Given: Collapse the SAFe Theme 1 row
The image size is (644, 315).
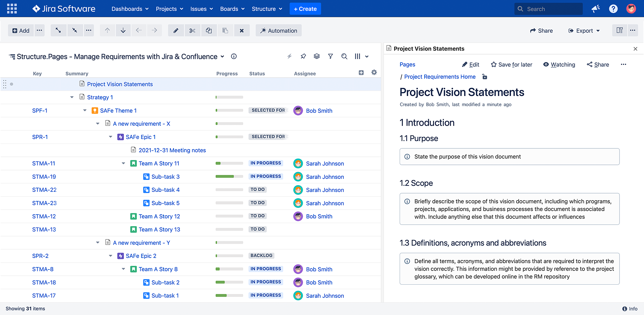Looking at the screenshot, I should click(85, 111).
